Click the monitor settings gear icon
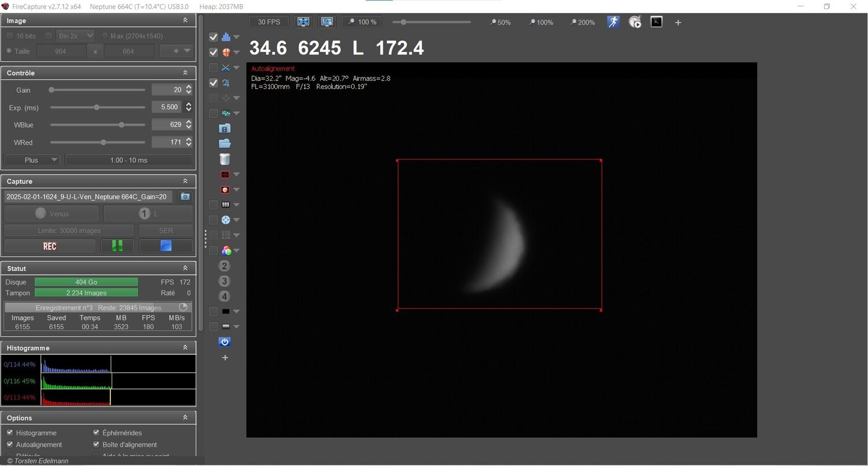The width and height of the screenshot is (868, 466). [x=327, y=22]
